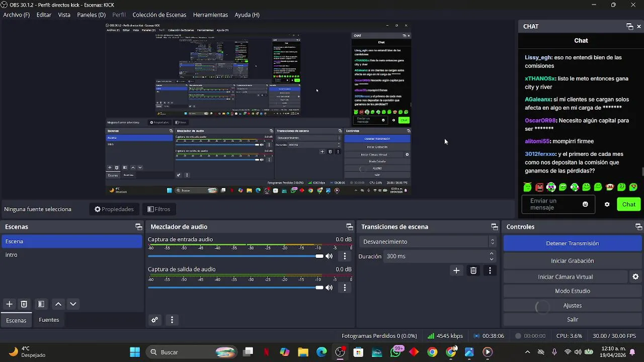Screen dimensions: 644x362
Task: Adjust the Duración 300 ms stepper arrows
Action: (x=492, y=256)
